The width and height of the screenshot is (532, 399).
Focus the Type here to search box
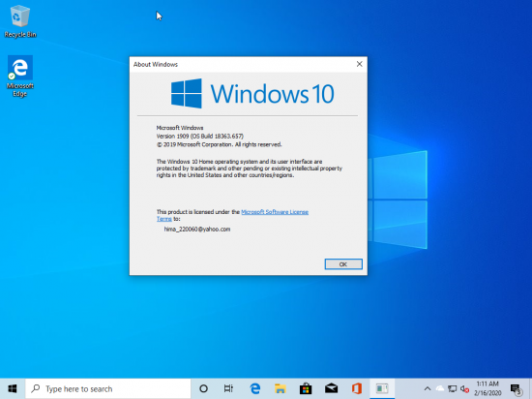tap(108, 388)
